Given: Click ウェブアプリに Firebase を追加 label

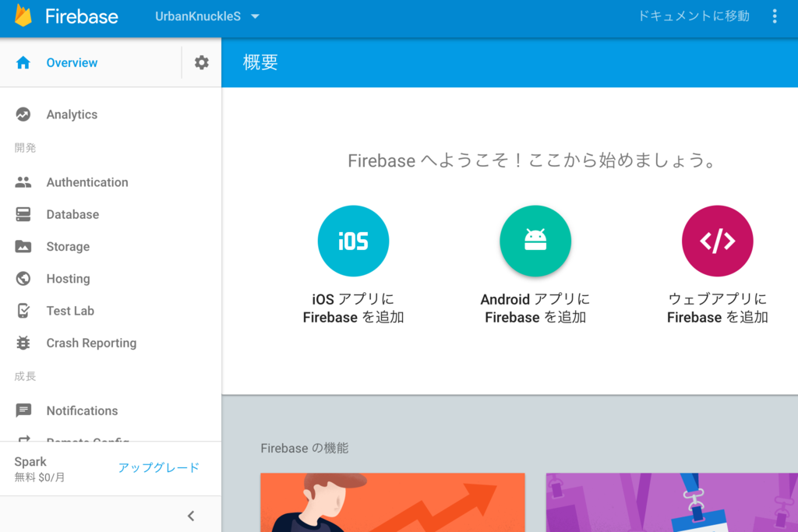Looking at the screenshot, I should (x=718, y=308).
